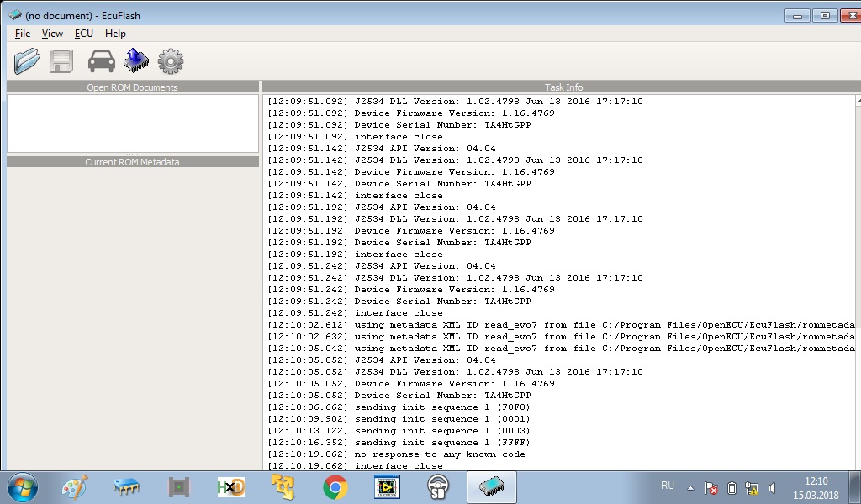
Task: Open options with the gear icon
Action: [x=171, y=60]
